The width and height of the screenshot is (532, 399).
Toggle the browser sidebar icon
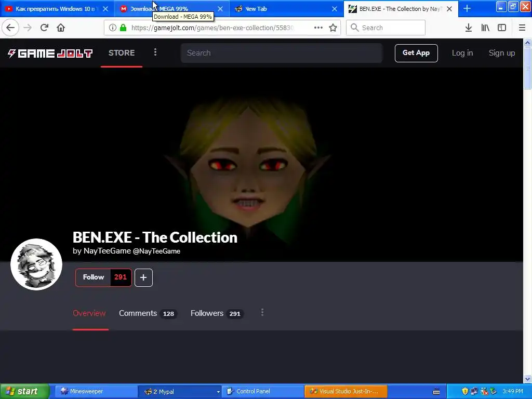point(502,28)
